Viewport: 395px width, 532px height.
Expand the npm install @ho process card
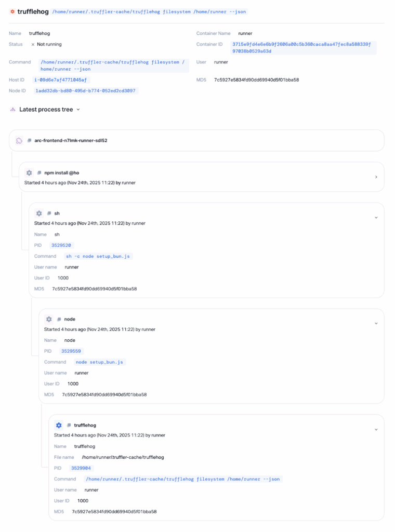(376, 177)
